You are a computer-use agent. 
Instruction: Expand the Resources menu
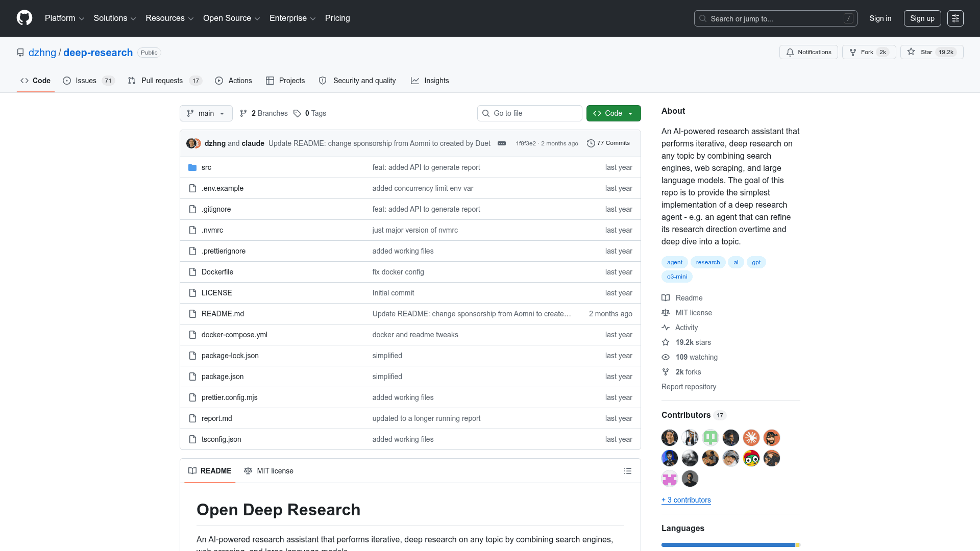[169, 18]
